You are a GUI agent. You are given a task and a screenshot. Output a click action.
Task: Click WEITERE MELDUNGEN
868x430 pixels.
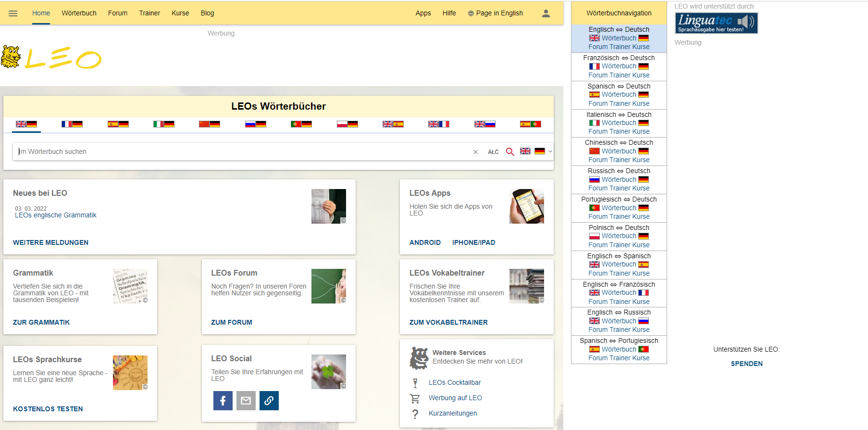tap(50, 243)
